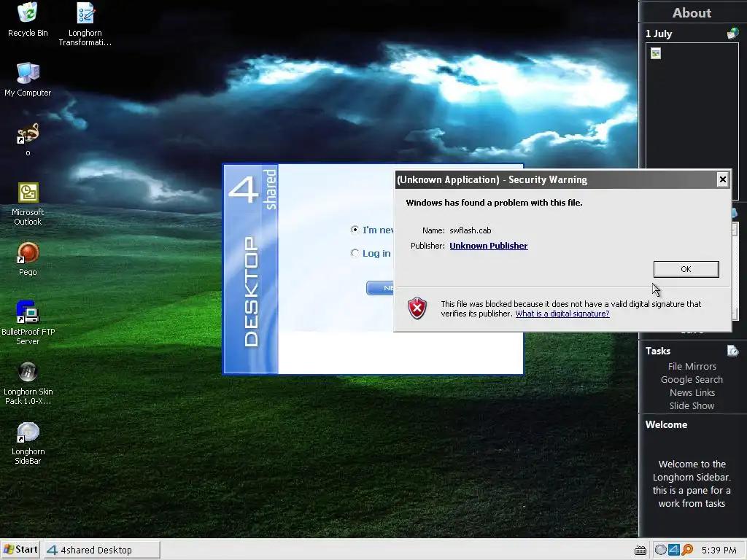Image resolution: width=747 pixels, height=560 pixels.
Task: Close the Security Warning dialog
Action: tap(723, 179)
